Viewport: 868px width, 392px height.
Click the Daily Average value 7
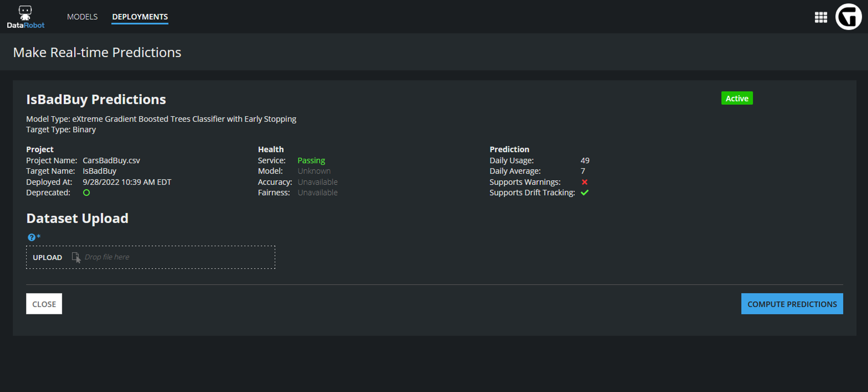pyautogui.click(x=583, y=171)
